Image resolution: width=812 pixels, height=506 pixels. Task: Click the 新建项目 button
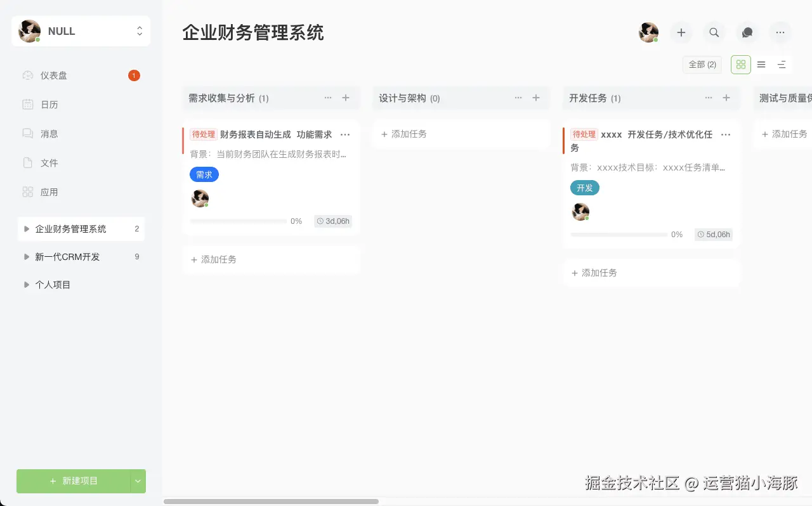(74, 481)
